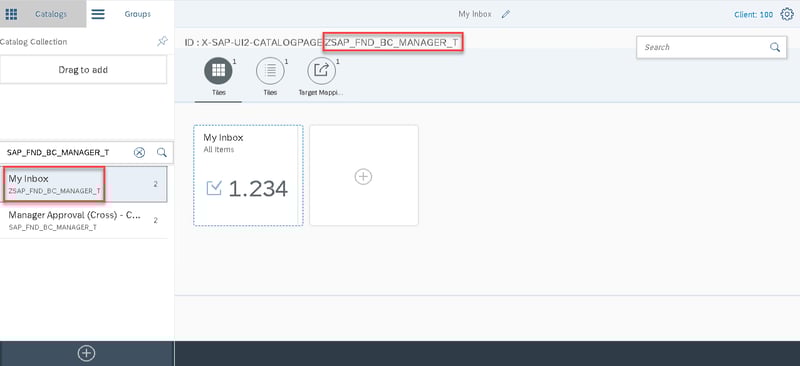The height and width of the screenshot is (366, 800).
Task: Click the catalog search magnifier icon
Action: tap(162, 152)
